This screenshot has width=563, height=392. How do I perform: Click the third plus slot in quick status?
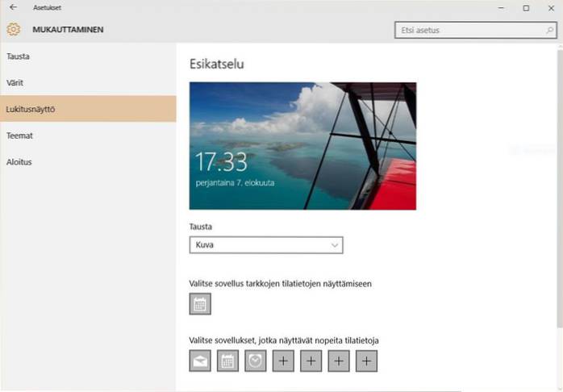tap(339, 362)
